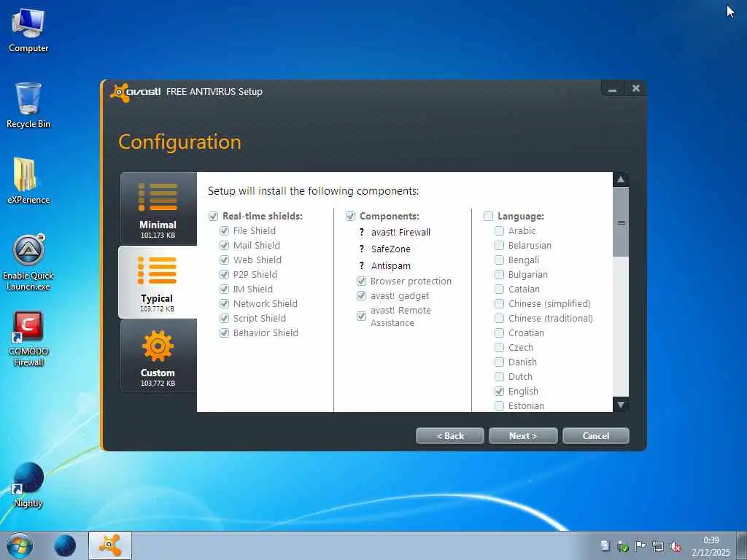The width and height of the screenshot is (747, 560).
Task: Toggle the IM Shield checkbox
Action: (x=225, y=289)
